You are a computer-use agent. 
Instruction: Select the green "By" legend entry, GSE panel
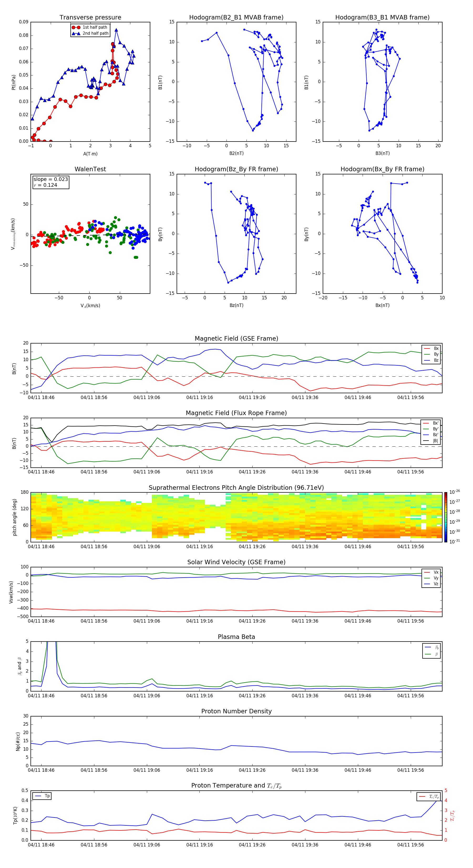431,354
